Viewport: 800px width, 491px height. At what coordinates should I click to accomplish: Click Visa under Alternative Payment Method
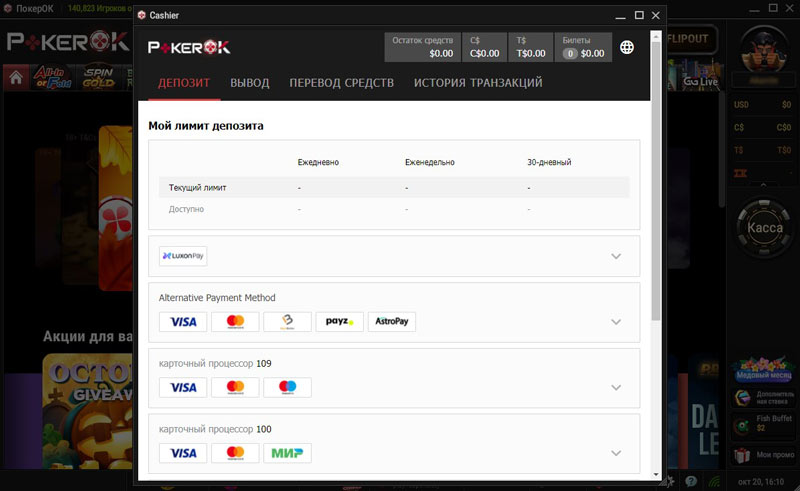(183, 322)
